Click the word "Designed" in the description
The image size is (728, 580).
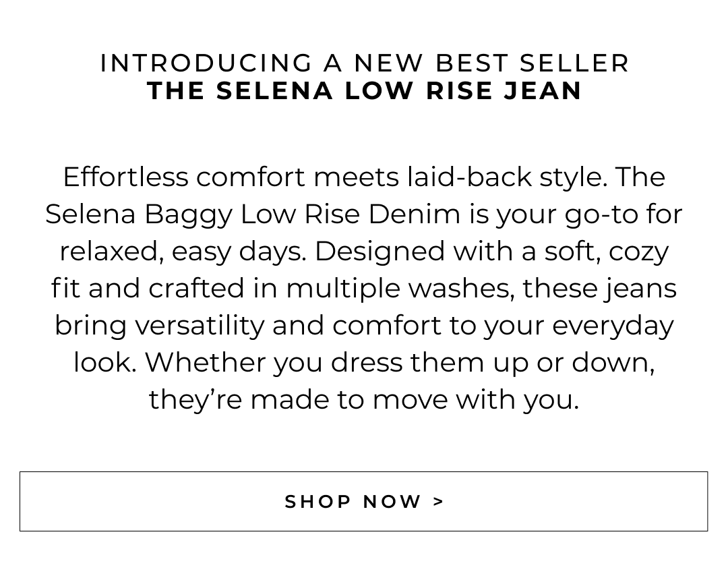[380, 252]
